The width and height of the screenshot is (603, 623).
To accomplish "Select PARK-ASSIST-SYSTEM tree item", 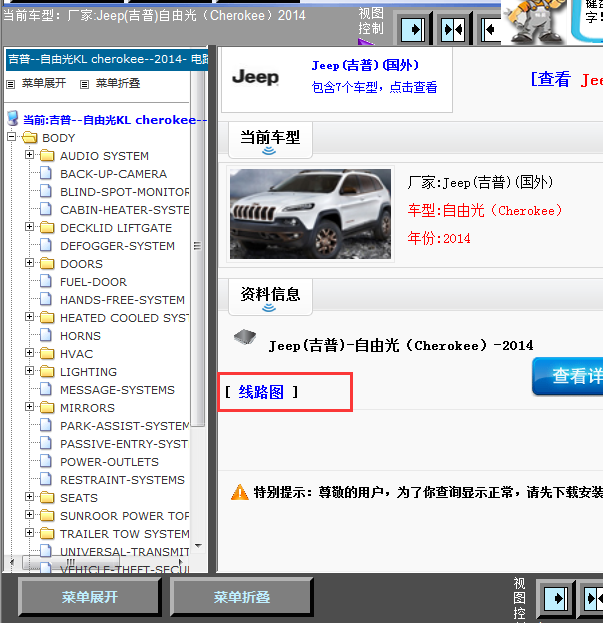I will coord(124,426).
